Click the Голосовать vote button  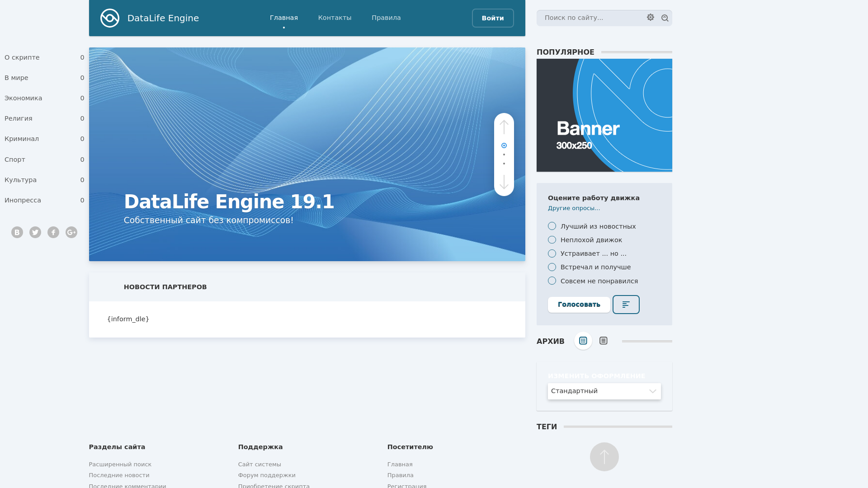(579, 305)
